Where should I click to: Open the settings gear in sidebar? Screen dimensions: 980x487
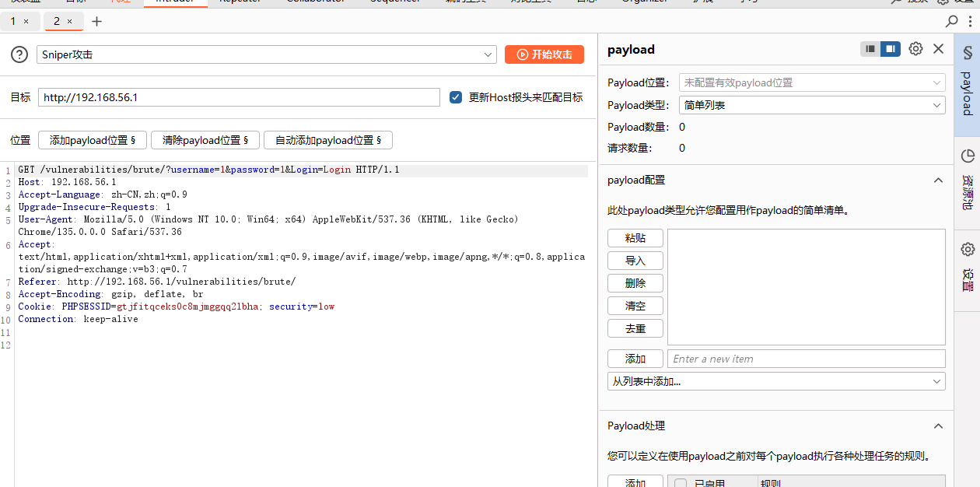pos(968,249)
